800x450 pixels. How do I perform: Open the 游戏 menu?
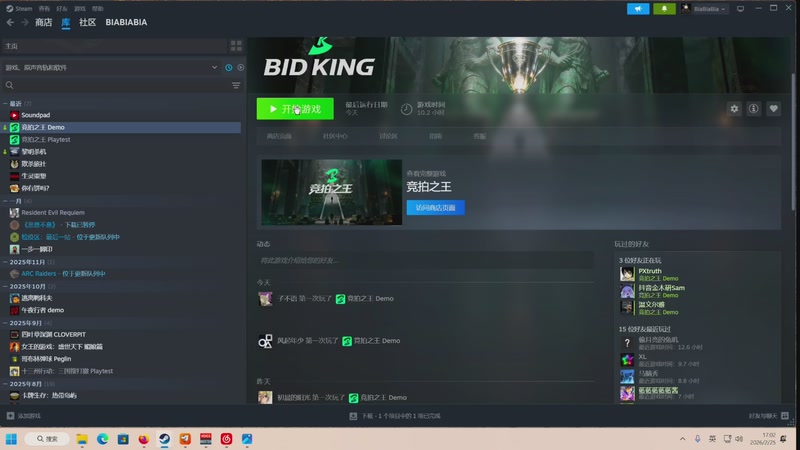point(80,9)
